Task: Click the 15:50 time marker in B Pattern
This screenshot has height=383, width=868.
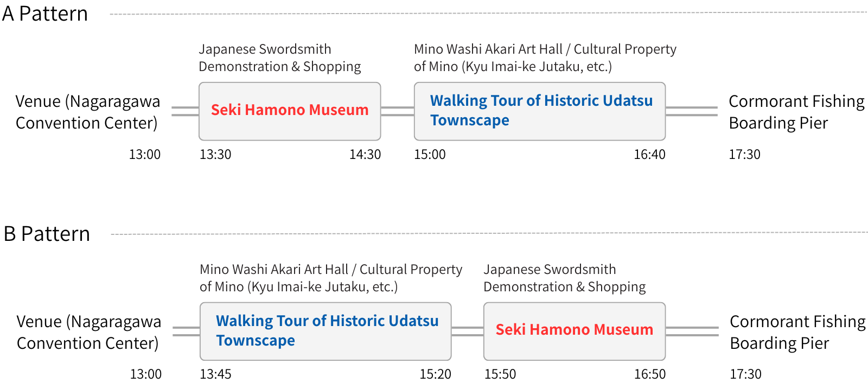Action: (500, 374)
